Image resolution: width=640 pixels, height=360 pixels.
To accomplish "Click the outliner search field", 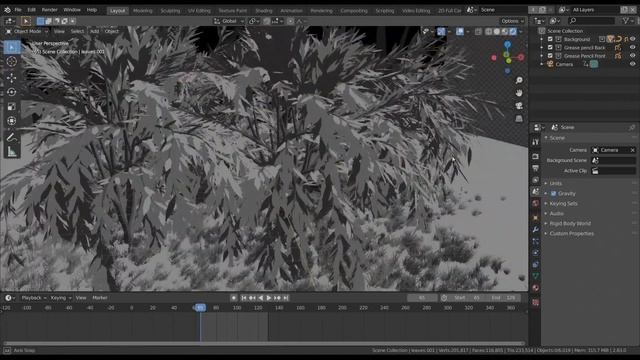I will (592, 20).
